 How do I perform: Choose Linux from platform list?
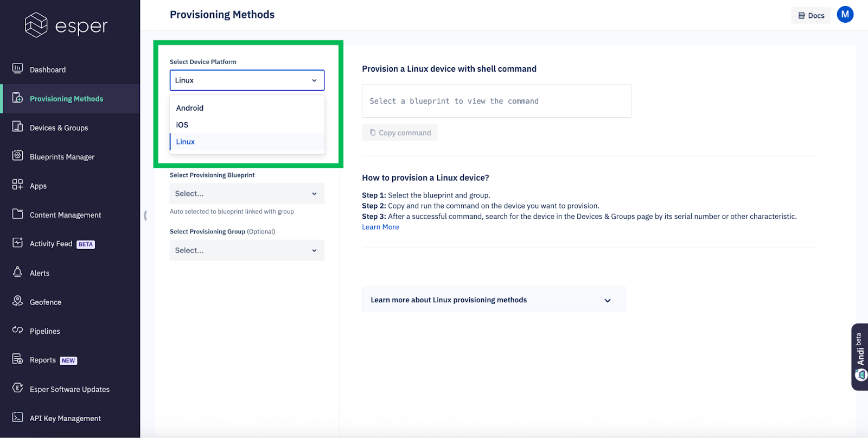(247, 142)
